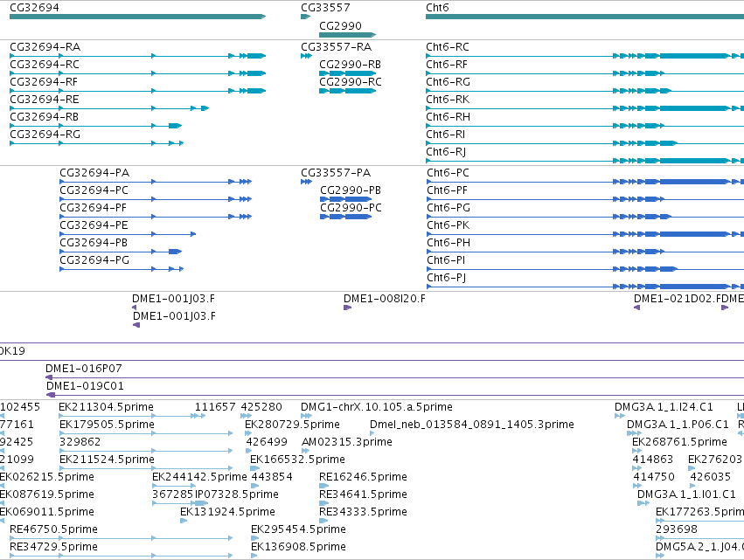This screenshot has height=560, width=744.
Task: Click the DME1-008I20.F clone marker
Action: click(x=347, y=308)
